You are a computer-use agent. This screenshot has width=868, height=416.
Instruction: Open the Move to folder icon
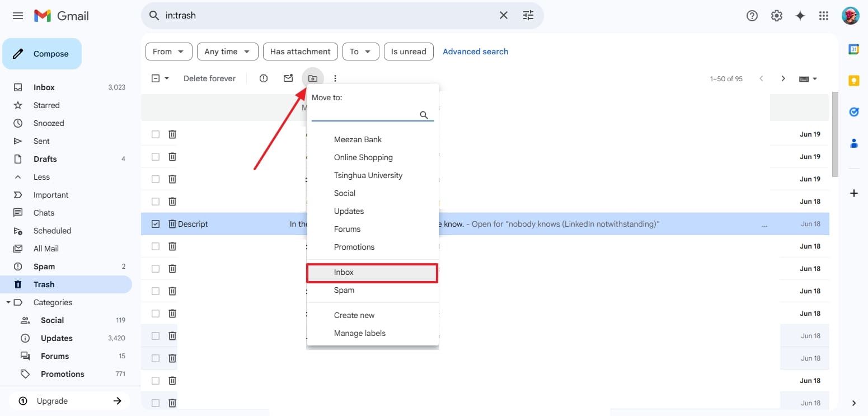(312, 78)
